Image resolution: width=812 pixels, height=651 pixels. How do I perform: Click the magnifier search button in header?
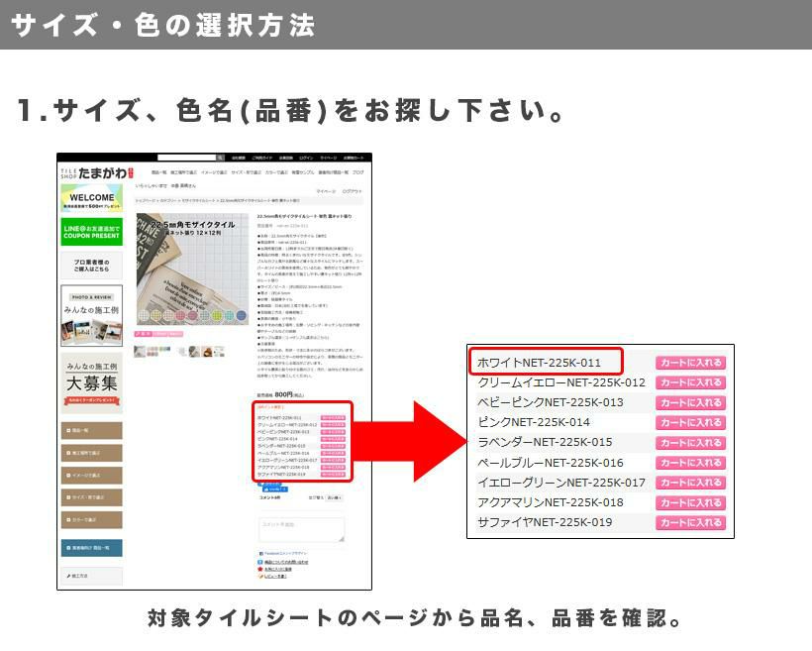[x=220, y=158]
